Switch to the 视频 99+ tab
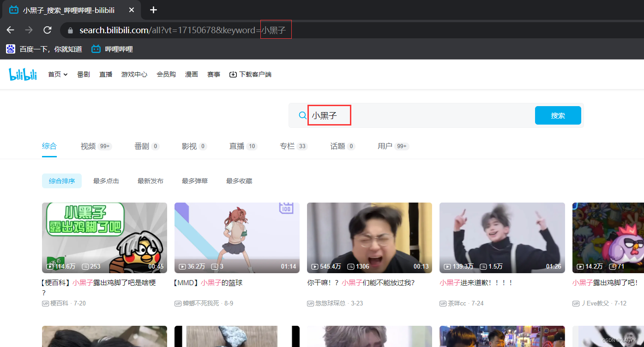This screenshot has height=347, width=644. [x=96, y=146]
